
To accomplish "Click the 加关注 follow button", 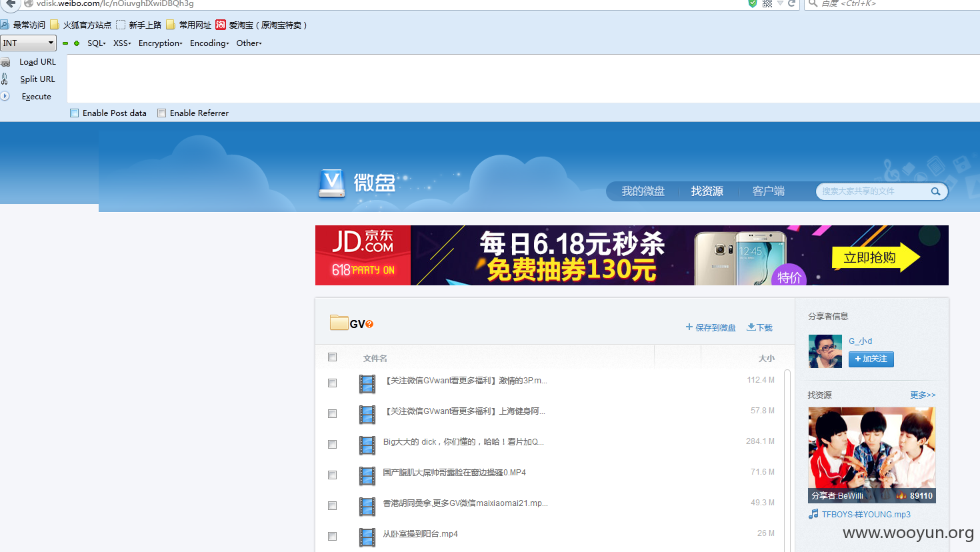I will pos(871,359).
